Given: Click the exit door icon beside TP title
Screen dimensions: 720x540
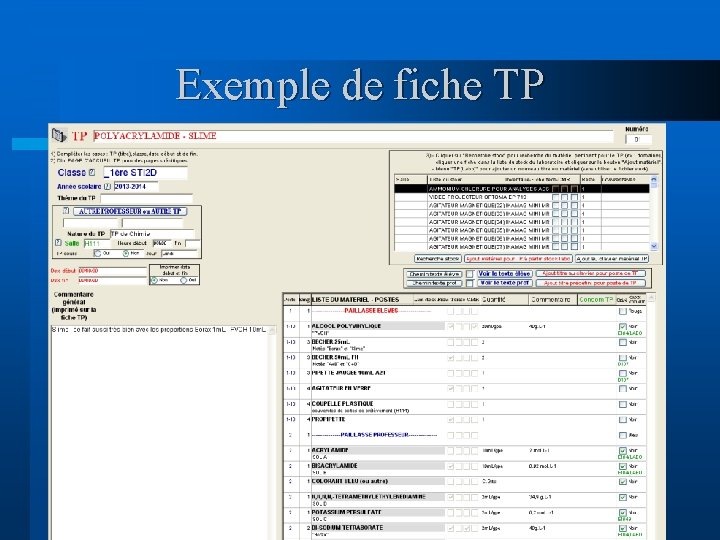Looking at the screenshot, I should tap(59, 135).
